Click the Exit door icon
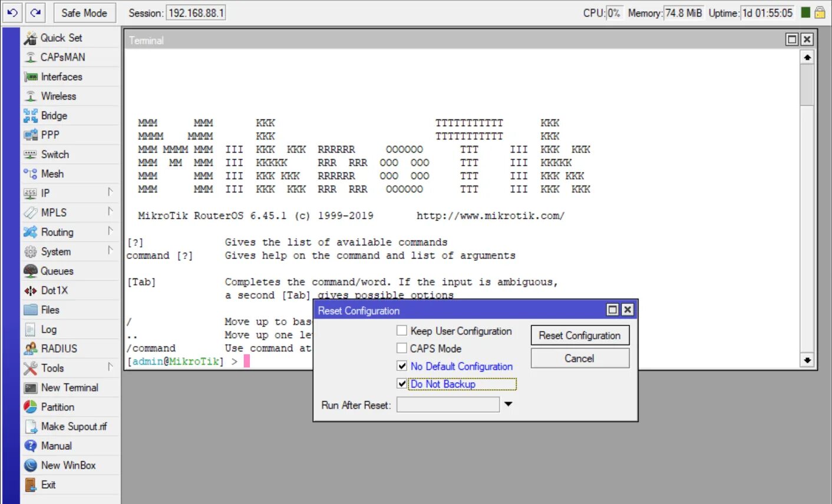The height and width of the screenshot is (504, 832). (x=31, y=485)
